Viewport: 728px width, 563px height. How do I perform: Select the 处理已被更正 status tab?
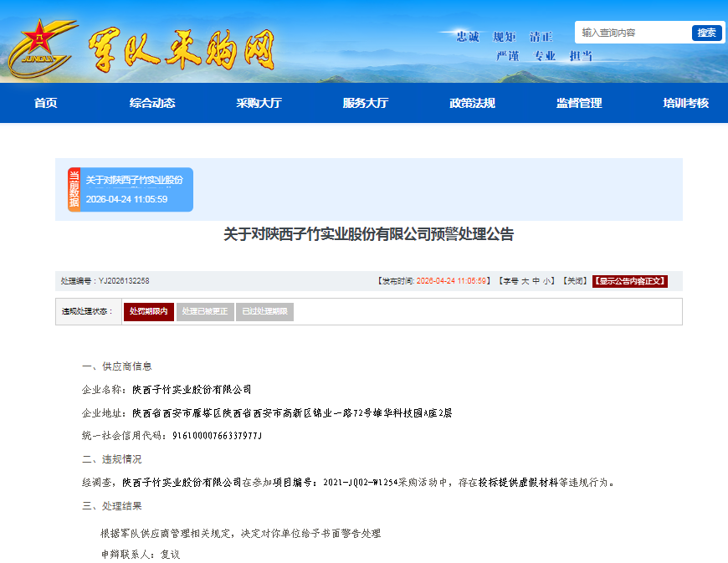tap(205, 311)
